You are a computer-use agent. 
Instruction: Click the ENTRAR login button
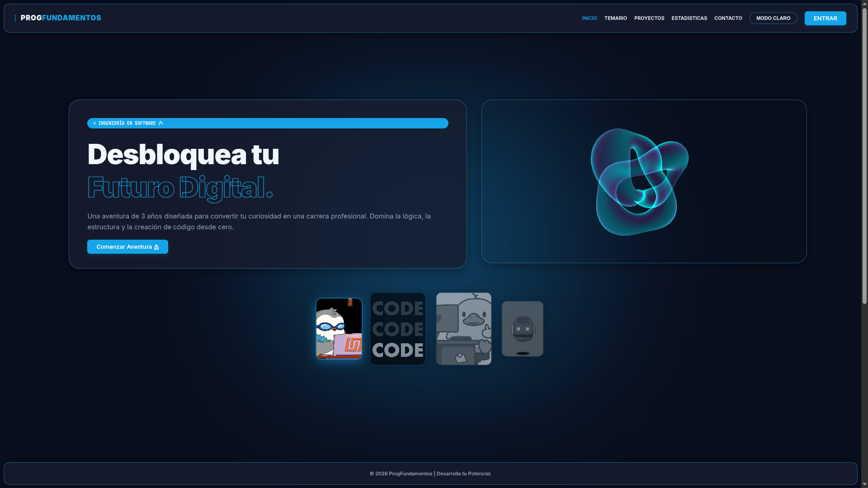825,18
